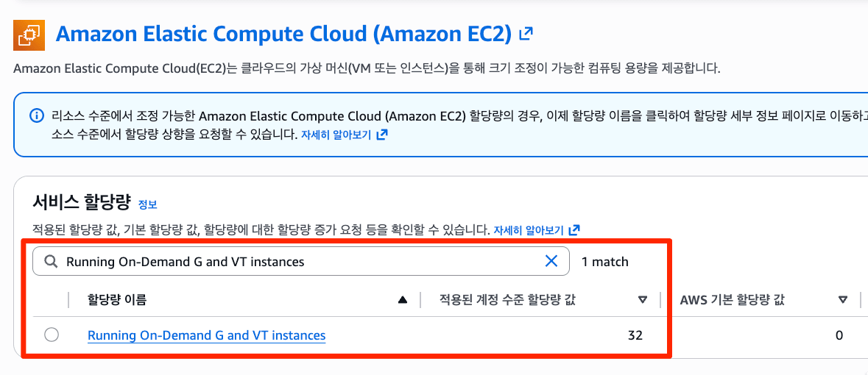Click sort arrow on AWS 기본 할당량 값
The height and width of the screenshot is (375, 868).
843,299
